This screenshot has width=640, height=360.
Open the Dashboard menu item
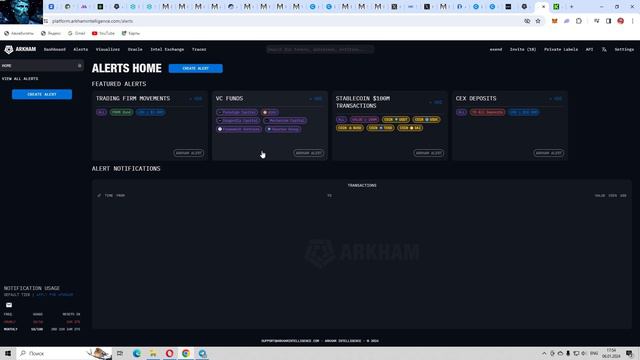pyautogui.click(x=55, y=49)
